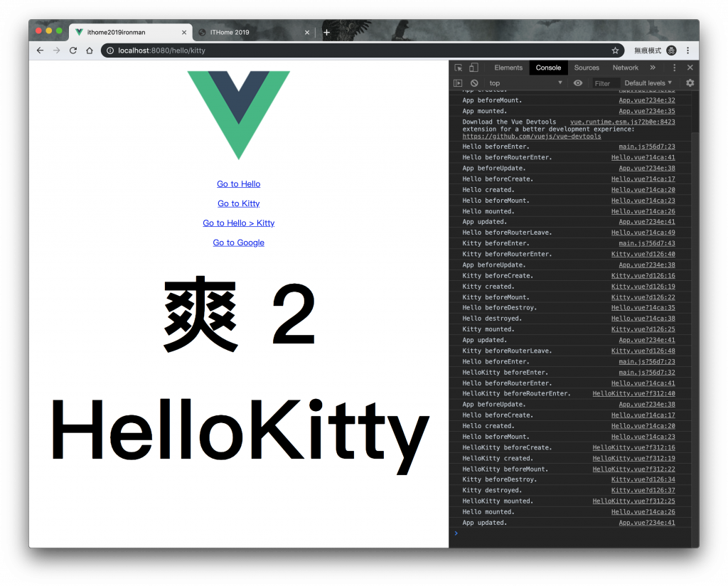
Task: Activate DevTools inspect element picker
Action: (x=459, y=68)
